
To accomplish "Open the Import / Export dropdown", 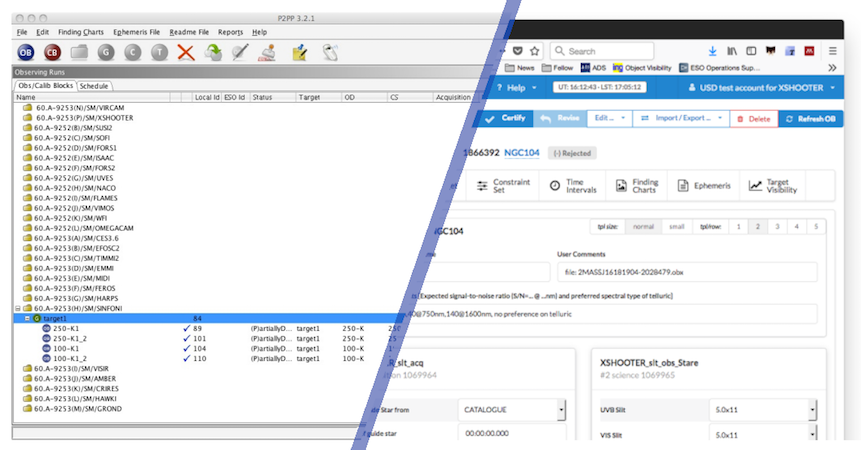I will [678, 118].
